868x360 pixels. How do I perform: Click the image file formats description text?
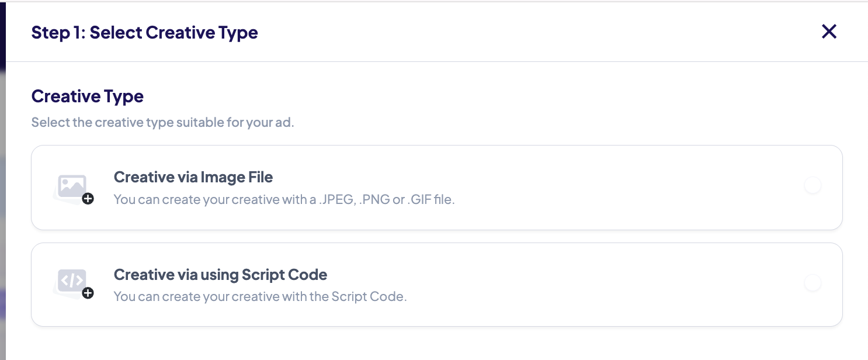[x=284, y=199]
